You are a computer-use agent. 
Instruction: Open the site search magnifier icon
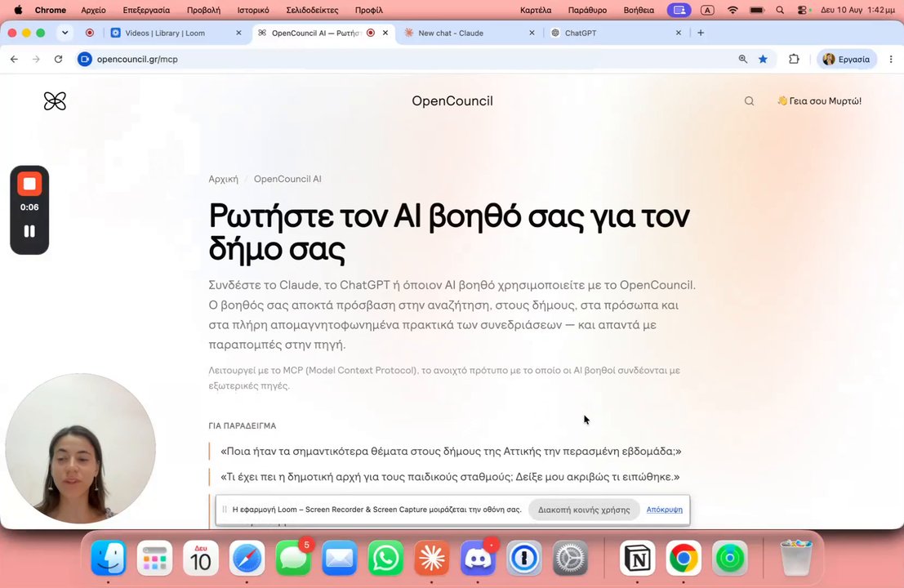coord(749,101)
